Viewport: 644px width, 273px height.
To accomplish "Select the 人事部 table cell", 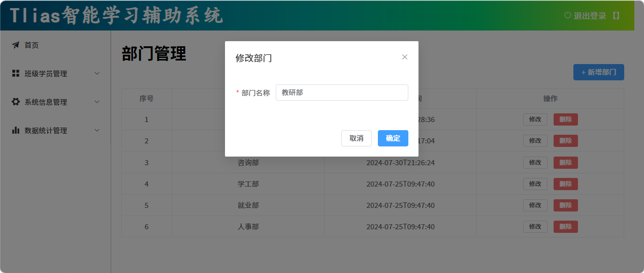I will point(248,227).
